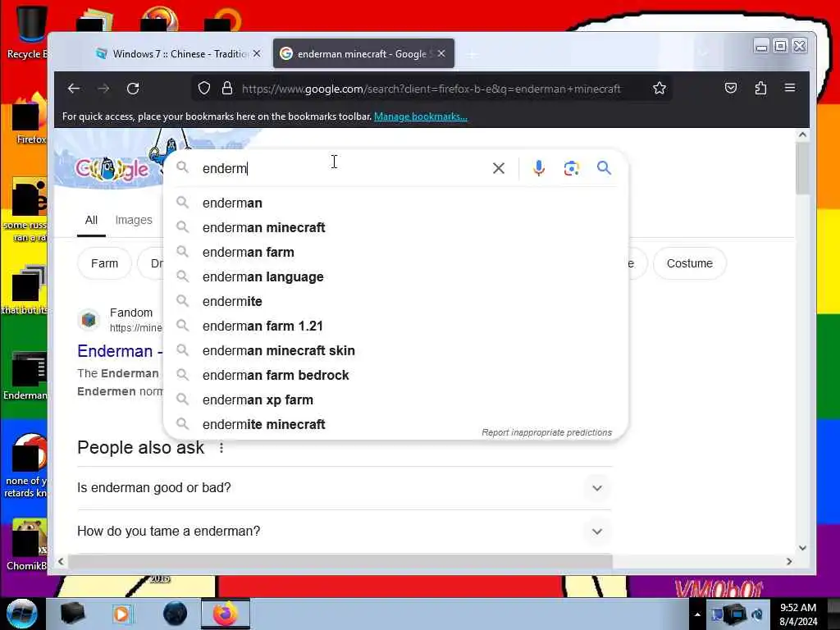Choose suggestion 'enderman xp farm'
Image resolution: width=840 pixels, height=630 pixels.
(395, 400)
